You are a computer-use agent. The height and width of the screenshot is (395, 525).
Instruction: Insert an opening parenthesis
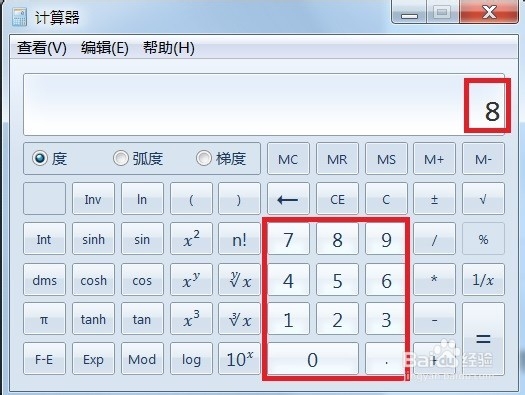tap(191, 199)
